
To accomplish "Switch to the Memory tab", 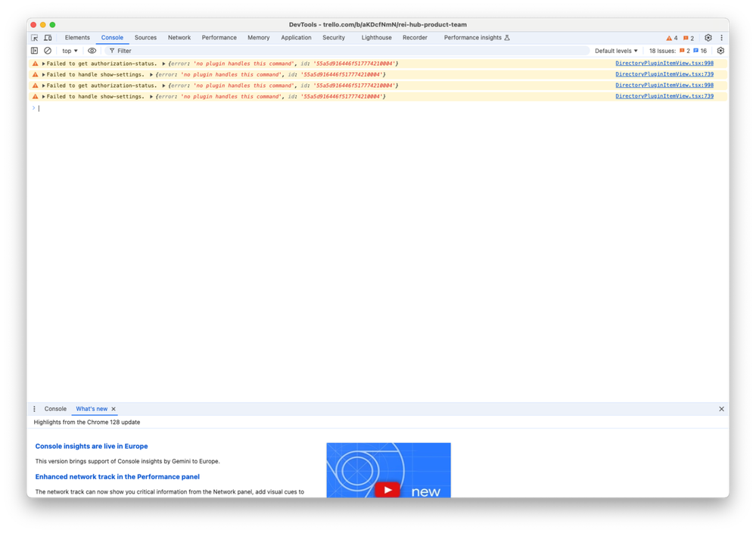I will point(258,38).
